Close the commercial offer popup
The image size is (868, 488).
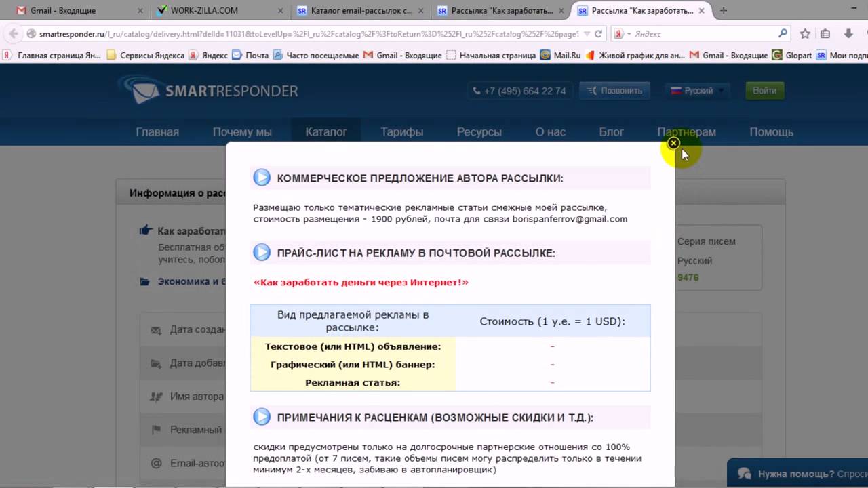[x=673, y=143]
